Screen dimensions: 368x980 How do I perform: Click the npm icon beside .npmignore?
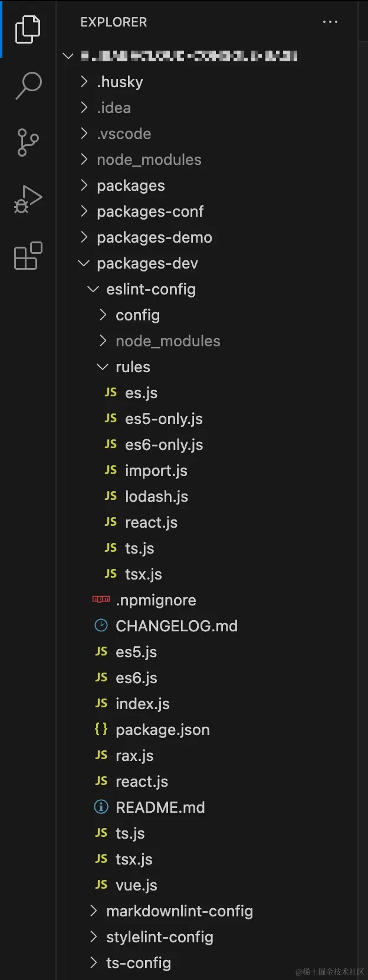pos(101,600)
